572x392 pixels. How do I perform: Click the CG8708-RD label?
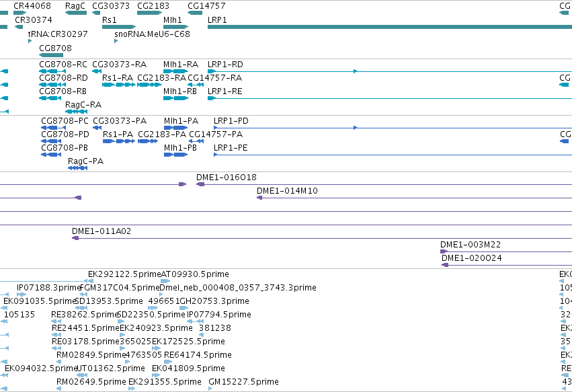tap(63, 78)
